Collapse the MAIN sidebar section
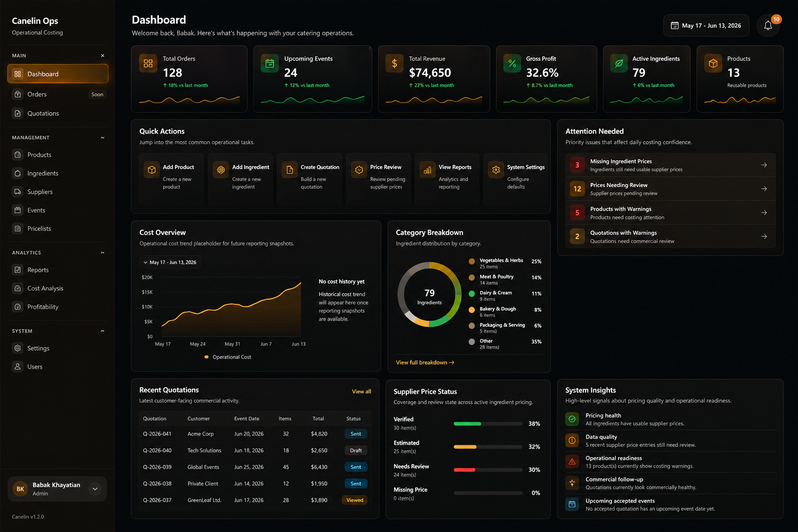This screenshot has height=532, width=798. (x=102, y=56)
